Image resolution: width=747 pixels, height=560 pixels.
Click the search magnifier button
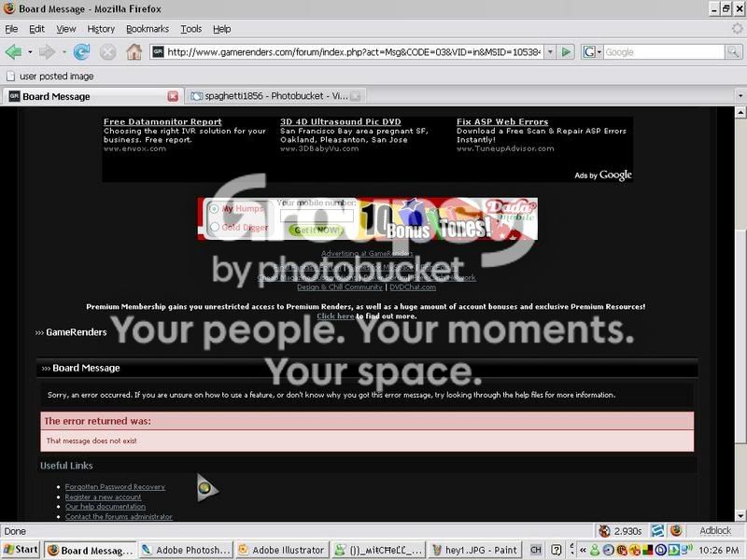point(733,52)
